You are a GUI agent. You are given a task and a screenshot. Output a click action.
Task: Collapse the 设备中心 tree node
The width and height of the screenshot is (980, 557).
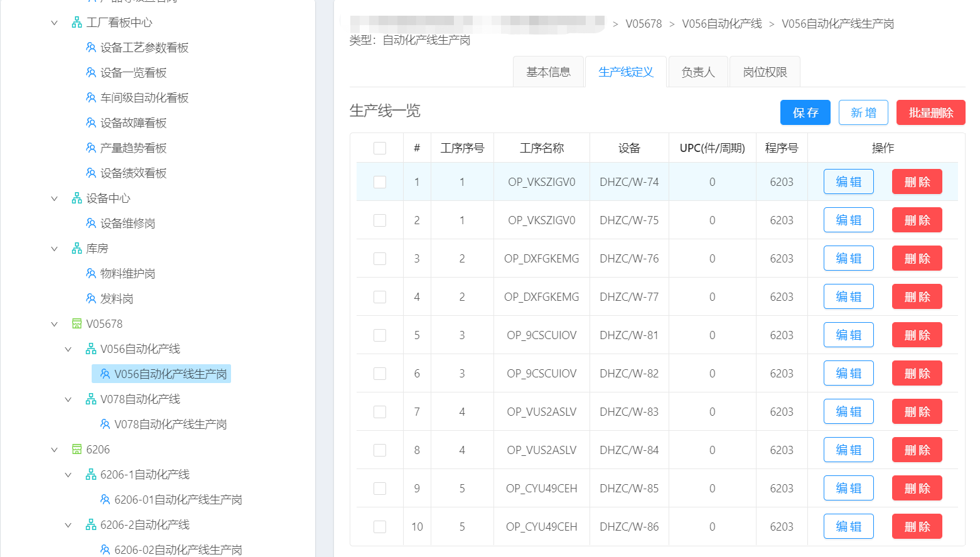[54, 198]
